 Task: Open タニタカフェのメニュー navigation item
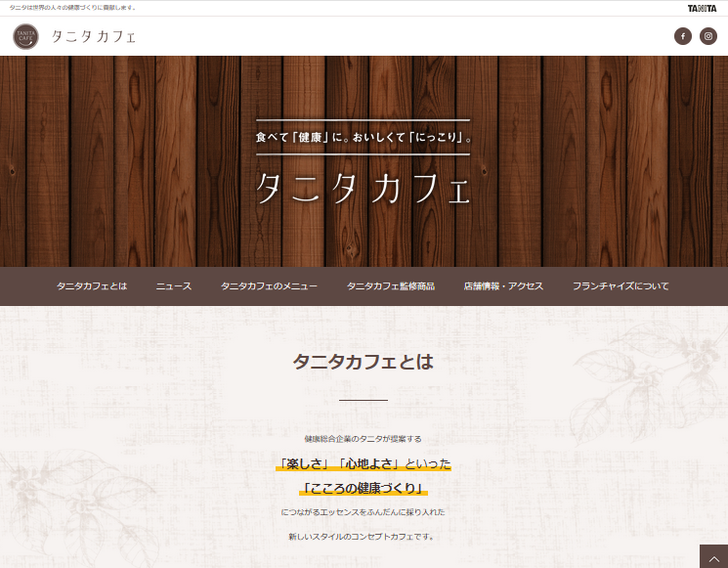tap(270, 286)
